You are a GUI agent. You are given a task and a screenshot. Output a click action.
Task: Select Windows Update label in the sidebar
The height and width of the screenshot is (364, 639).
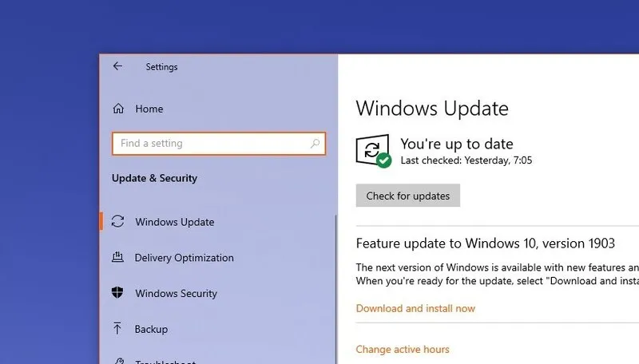174,222
